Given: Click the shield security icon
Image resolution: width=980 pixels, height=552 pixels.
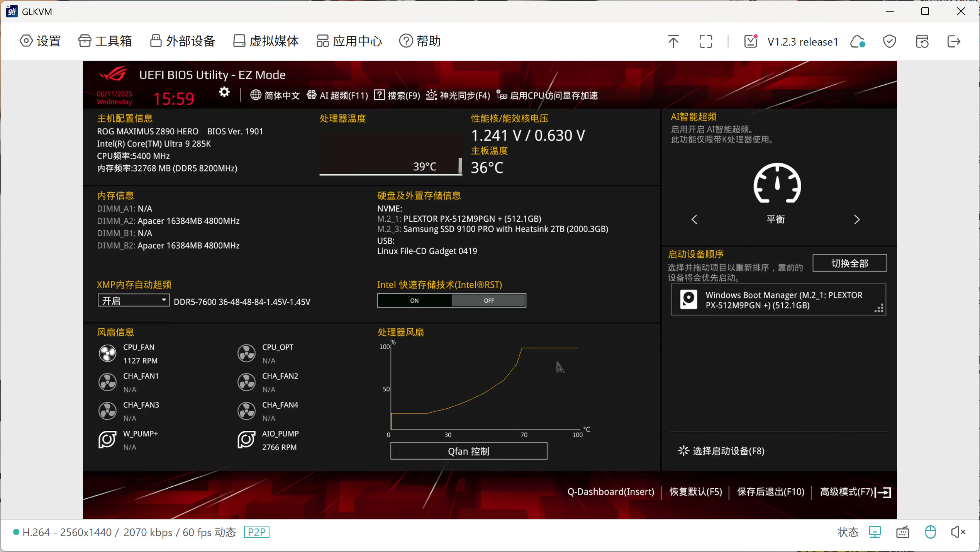Looking at the screenshot, I should [889, 41].
